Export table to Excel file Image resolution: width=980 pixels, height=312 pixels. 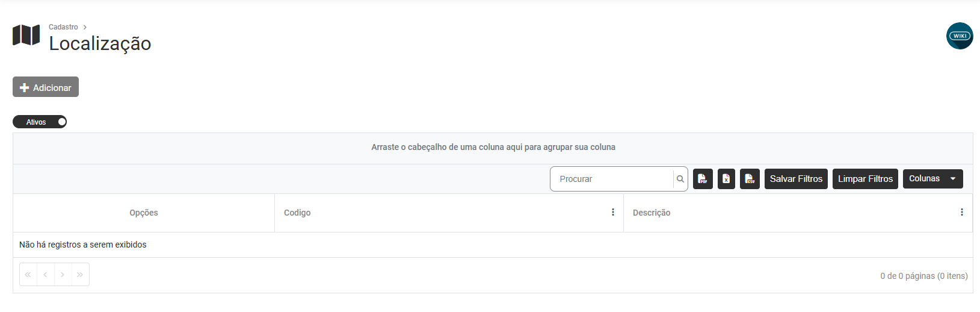[726, 179]
